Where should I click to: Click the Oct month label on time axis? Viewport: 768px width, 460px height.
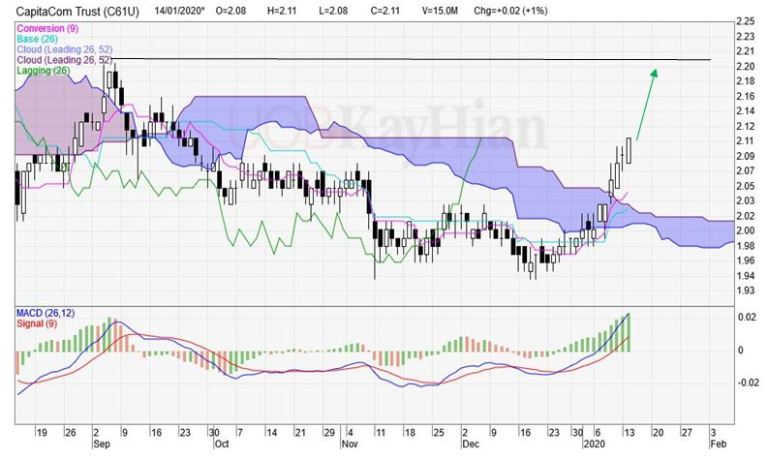coord(221,444)
